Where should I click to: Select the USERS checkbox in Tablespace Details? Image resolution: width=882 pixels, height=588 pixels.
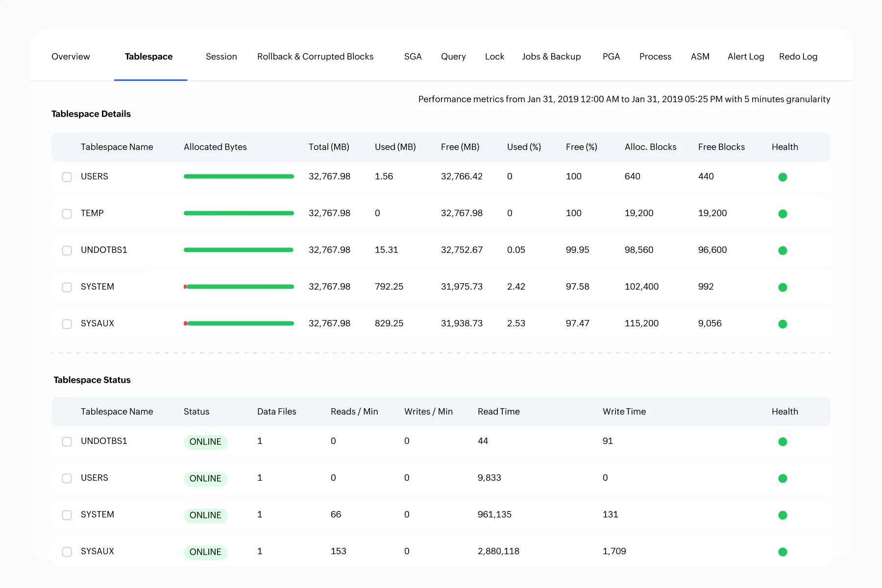coord(67,177)
